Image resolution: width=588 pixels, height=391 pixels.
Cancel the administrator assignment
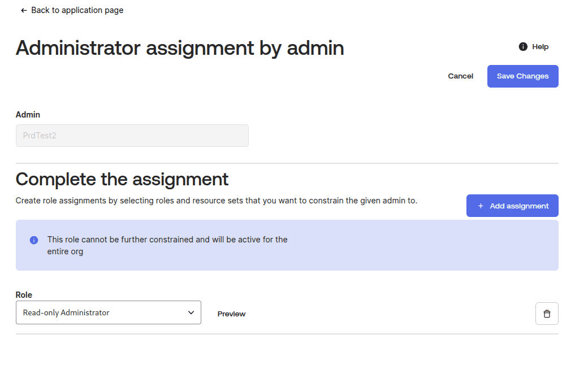click(x=460, y=76)
